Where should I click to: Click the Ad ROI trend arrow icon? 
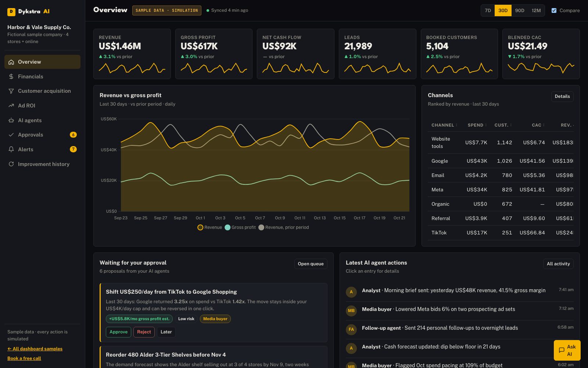(11, 106)
